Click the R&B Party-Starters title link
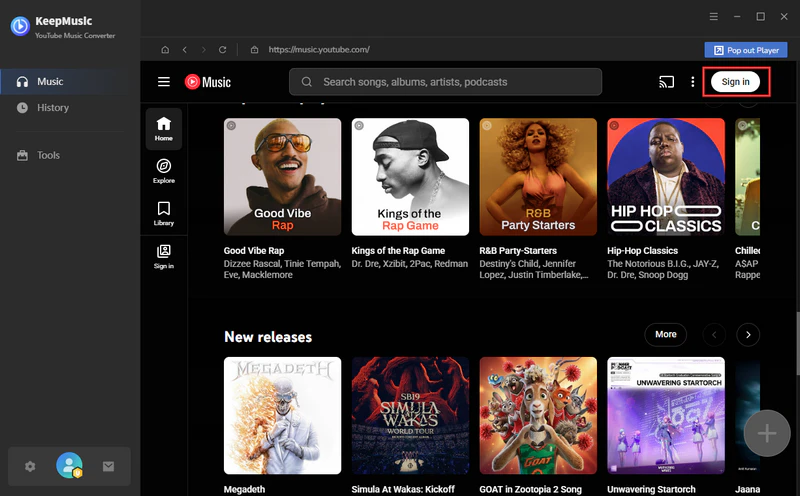This screenshot has height=496, width=800. coord(518,251)
